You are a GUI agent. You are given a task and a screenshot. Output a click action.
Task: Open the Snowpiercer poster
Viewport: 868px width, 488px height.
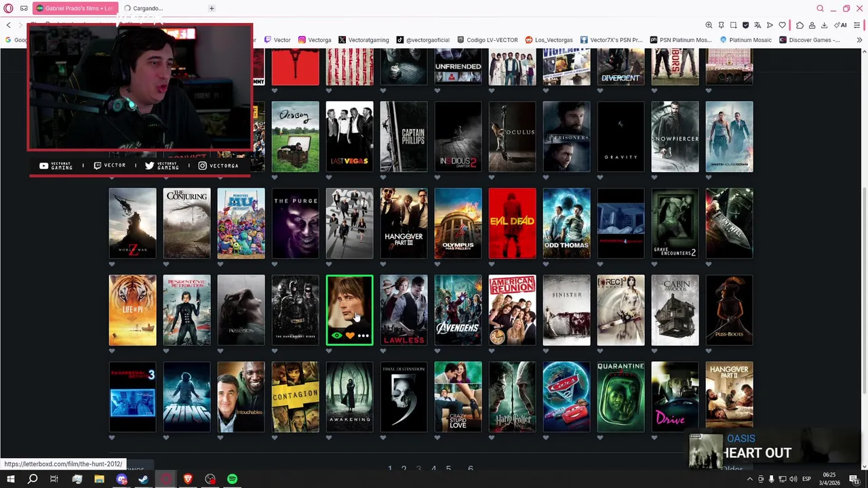[675, 137]
